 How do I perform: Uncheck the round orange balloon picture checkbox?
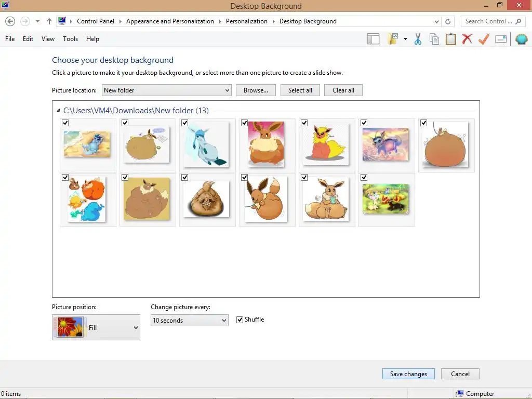[x=424, y=123]
